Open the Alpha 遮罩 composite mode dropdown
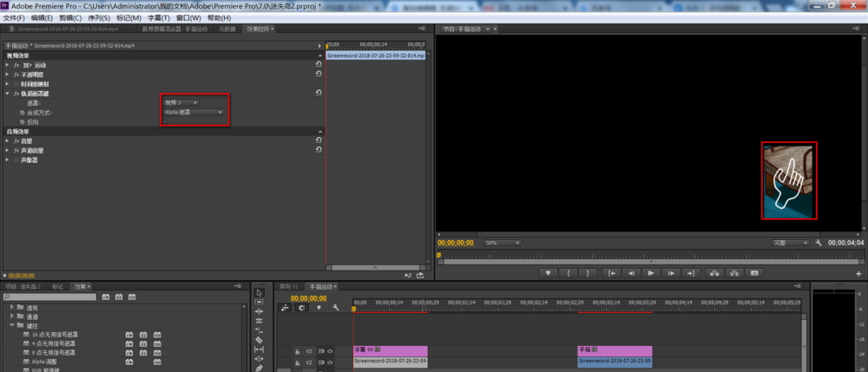This screenshot has height=372, width=868. (x=194, y=112)
